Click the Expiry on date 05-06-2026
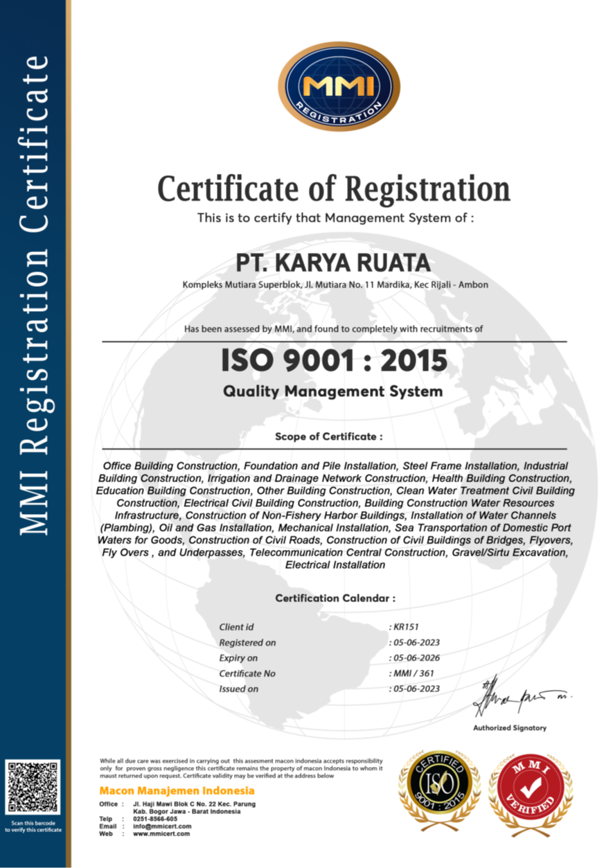The image size is (613, 868). point(415,658)
